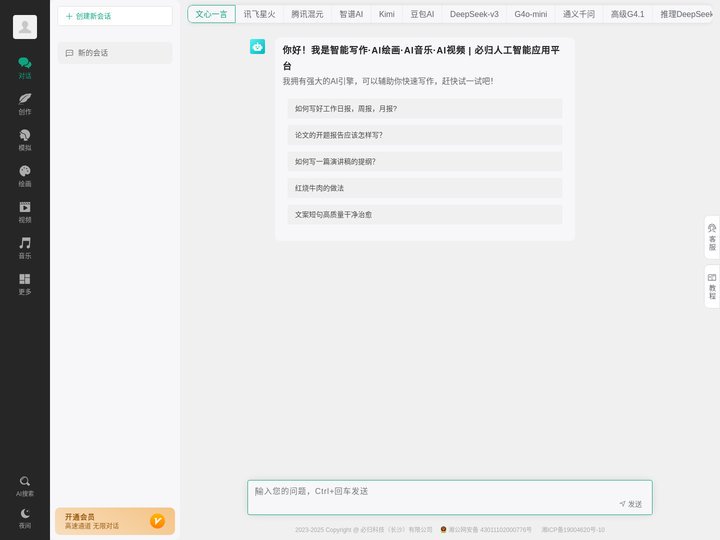The image size is (720, 540).
Task: Click the chat bot avatar icon
Action: tap(257, 46)
